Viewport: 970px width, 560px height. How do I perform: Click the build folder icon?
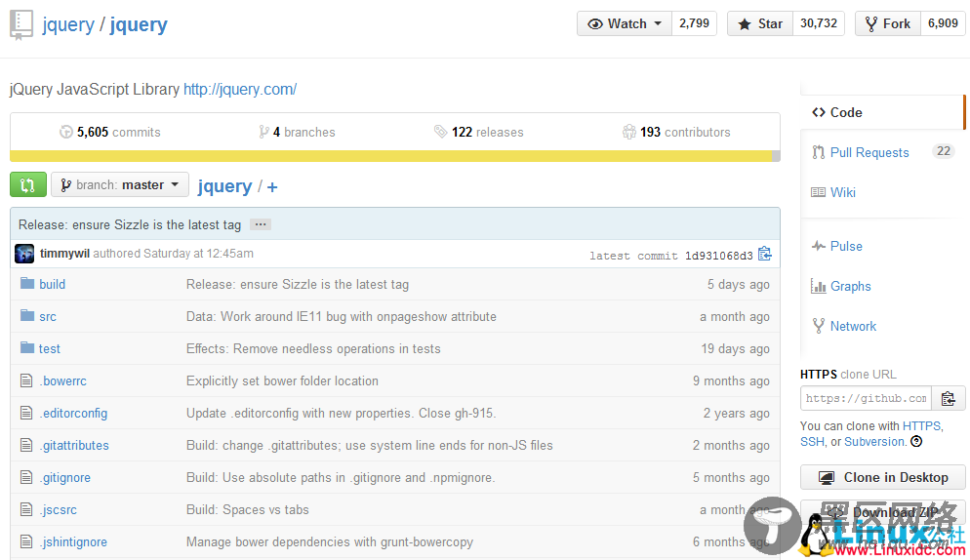click(x=27, y=283)
